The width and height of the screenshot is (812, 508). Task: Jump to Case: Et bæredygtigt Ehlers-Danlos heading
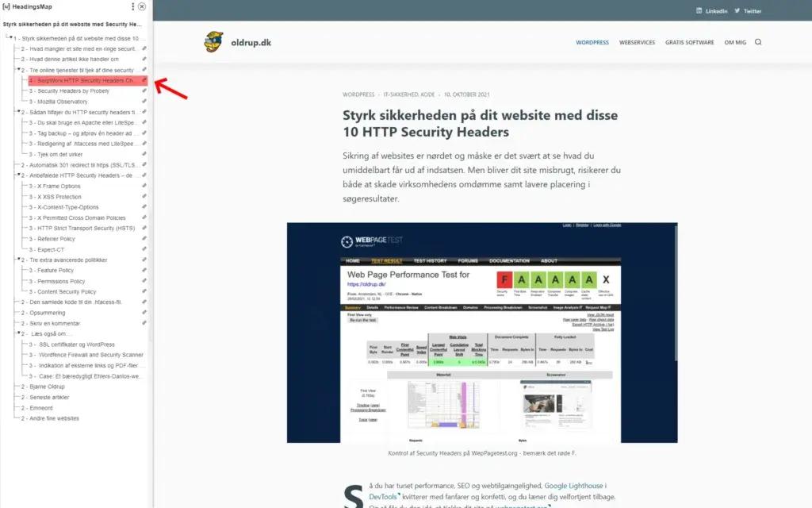coord(84,375)
